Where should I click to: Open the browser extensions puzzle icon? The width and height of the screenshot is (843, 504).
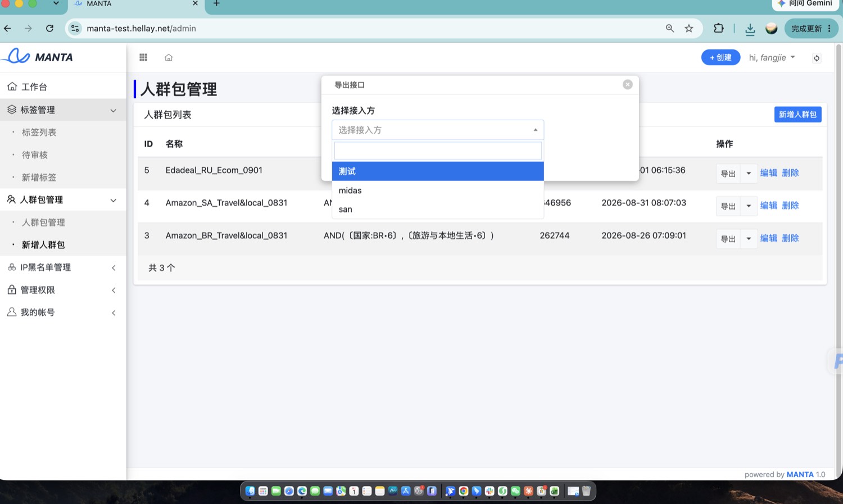(719, 28)
